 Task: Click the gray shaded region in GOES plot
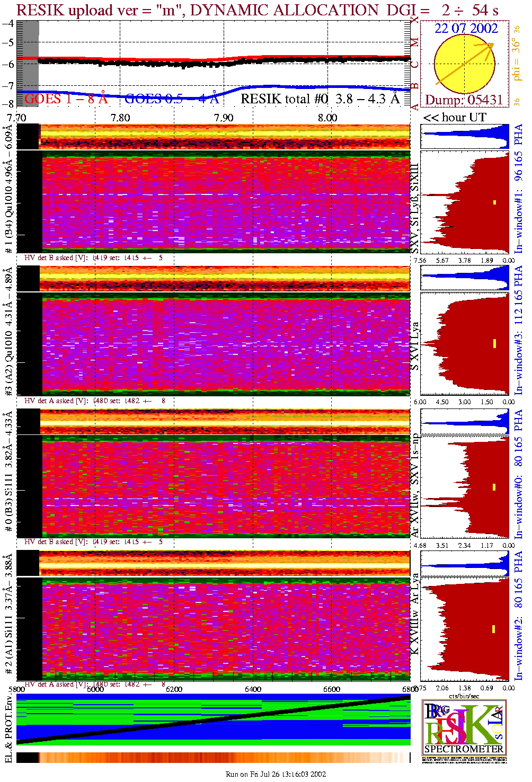pyautogui.click(x=28, y=64)
